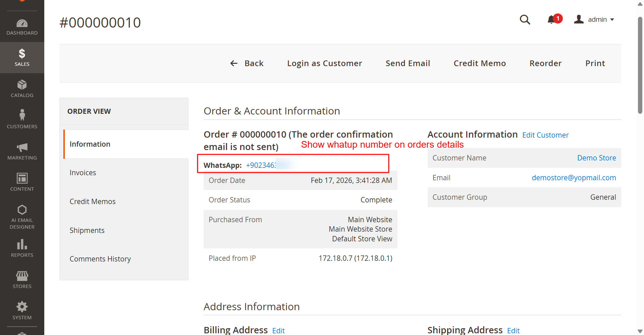This screenshot has height=335, width=644.
Task: Click the Edit Customer link
Action: 545,135
